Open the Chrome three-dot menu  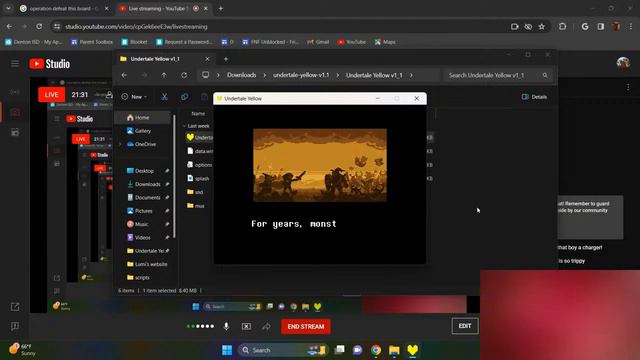pos(631,27)
